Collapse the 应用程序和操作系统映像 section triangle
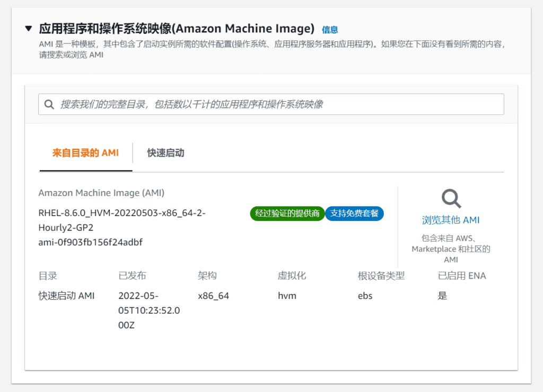The width and height of the screenshot is (543, 392). point(29,29)
